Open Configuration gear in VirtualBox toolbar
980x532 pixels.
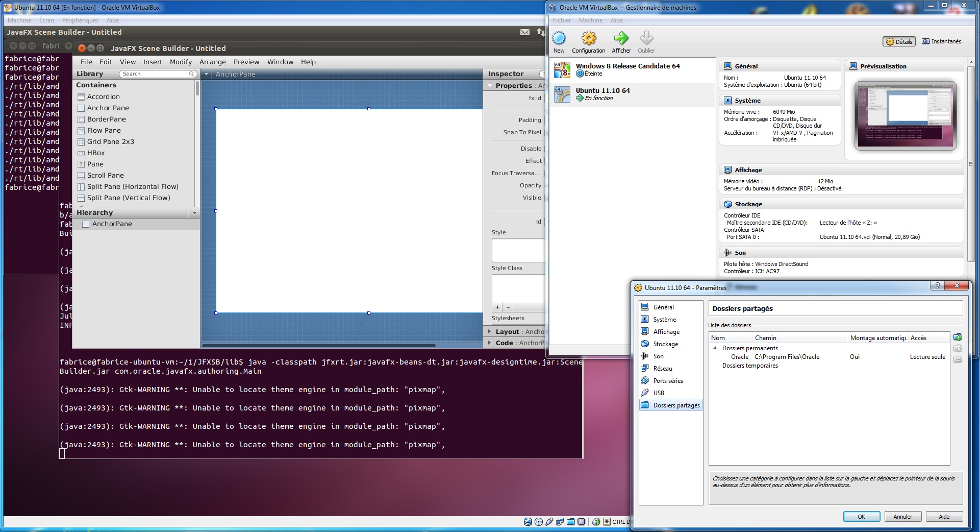click(x=589, y=38)
